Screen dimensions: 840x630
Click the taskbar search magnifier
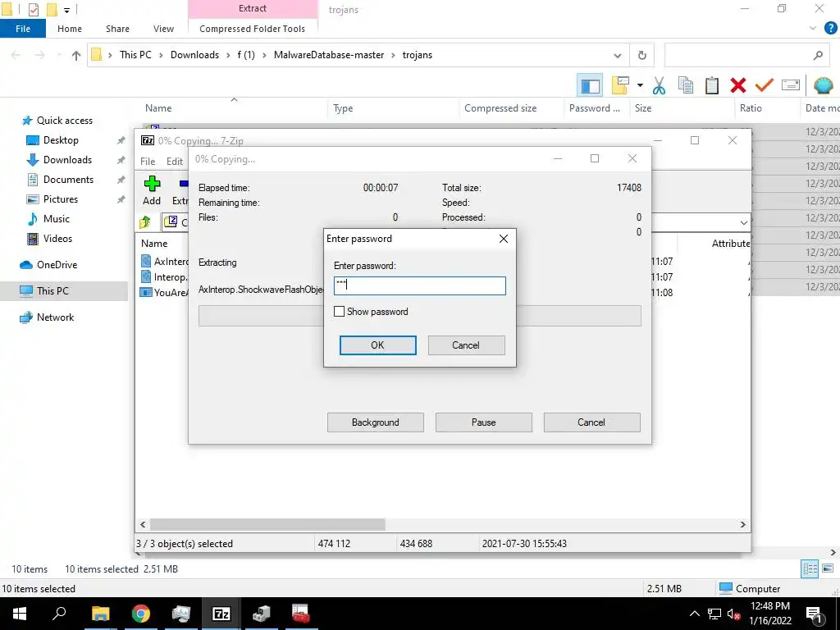[x=59, y=614]
